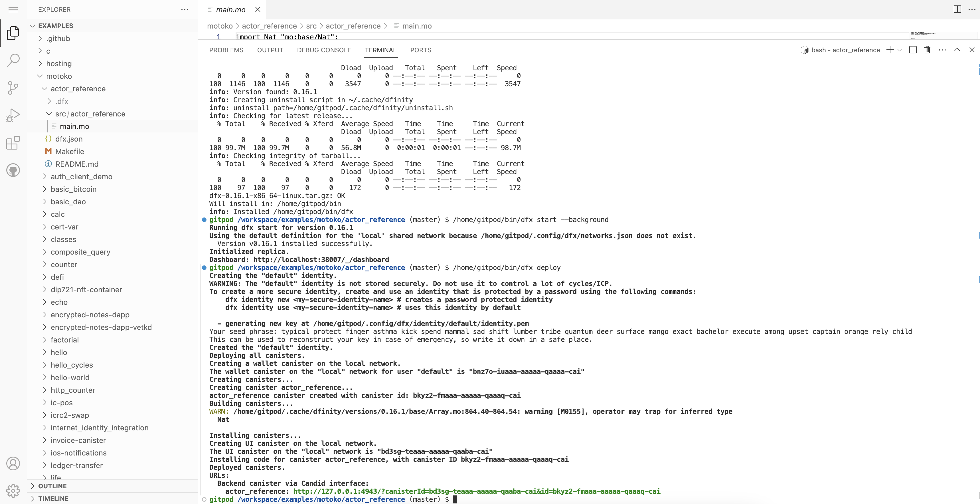This screenshot has height=504, width=980.
Task: Kill terminal with the trash icon
Action: [x=927, y=50]
